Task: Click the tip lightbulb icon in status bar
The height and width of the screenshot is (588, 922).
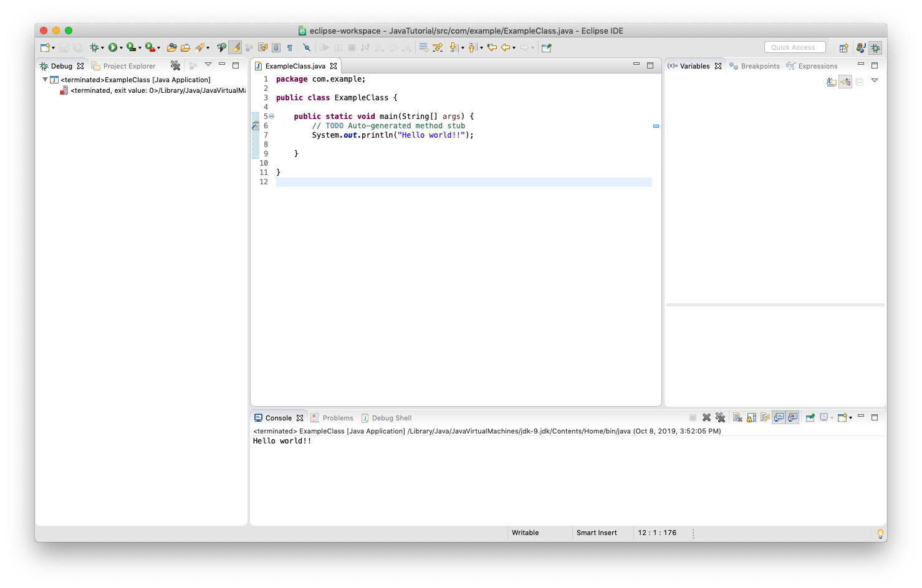Action: pyautogui.click(x=880, y=533)
